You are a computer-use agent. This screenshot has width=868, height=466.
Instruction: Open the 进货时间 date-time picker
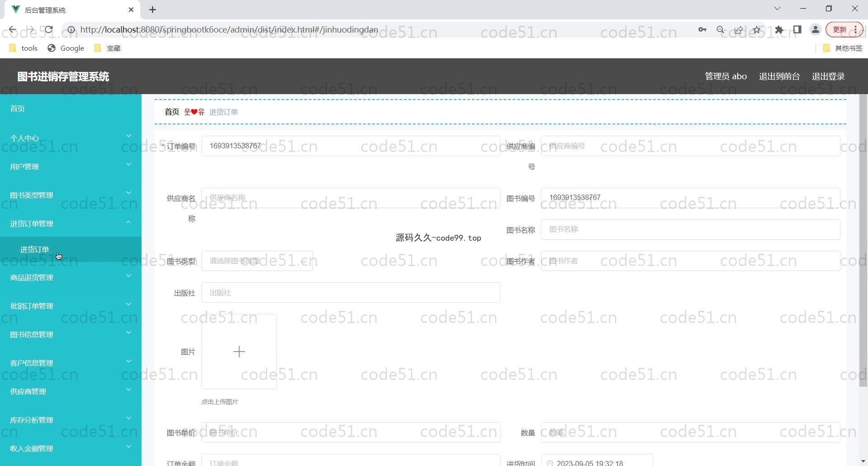coord(597,460)
